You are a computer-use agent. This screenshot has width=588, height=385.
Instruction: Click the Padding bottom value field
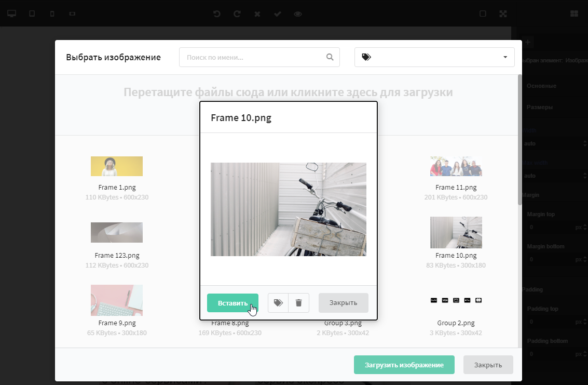550,354
